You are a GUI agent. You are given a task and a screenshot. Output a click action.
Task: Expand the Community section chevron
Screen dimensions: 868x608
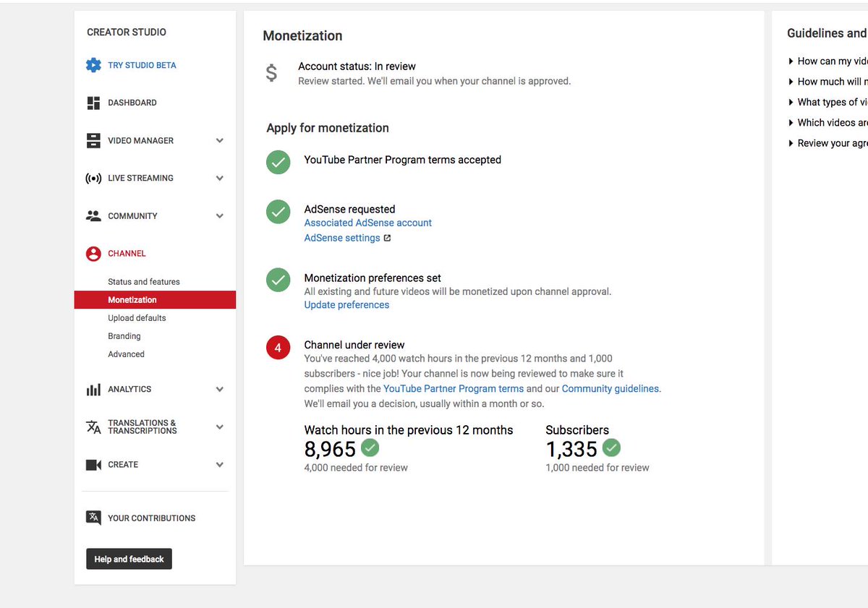pos(220,215)
